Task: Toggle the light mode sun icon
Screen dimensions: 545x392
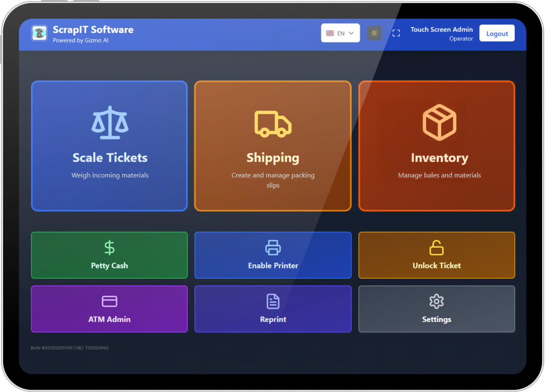Action: [x=374, y=33]
